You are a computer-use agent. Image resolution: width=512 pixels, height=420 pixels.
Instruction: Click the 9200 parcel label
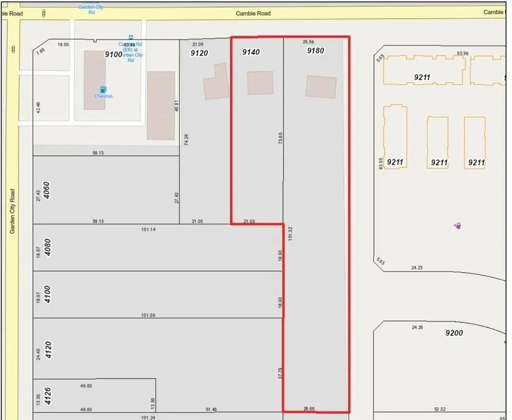pyautogui.click(x=455, y=332)
